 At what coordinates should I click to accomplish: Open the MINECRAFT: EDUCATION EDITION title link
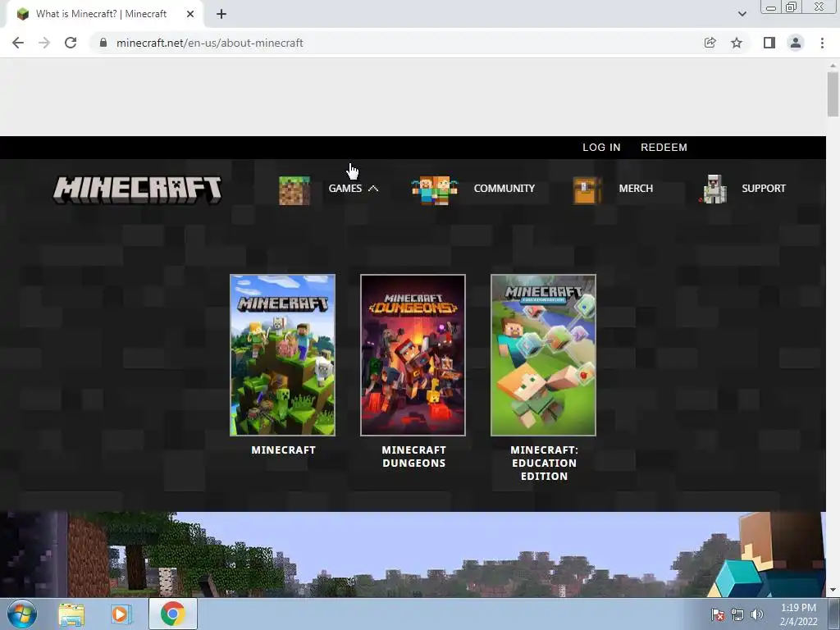(545, 463)
